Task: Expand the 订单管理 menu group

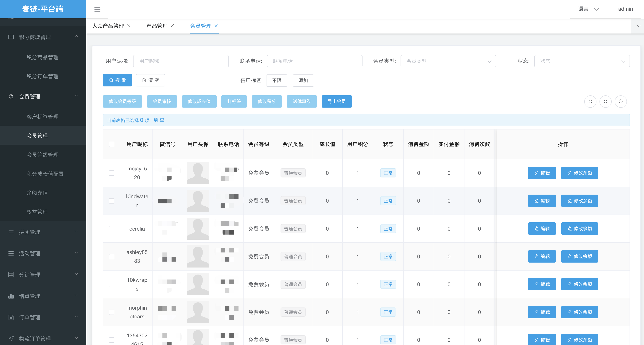Action: (76, 317)
